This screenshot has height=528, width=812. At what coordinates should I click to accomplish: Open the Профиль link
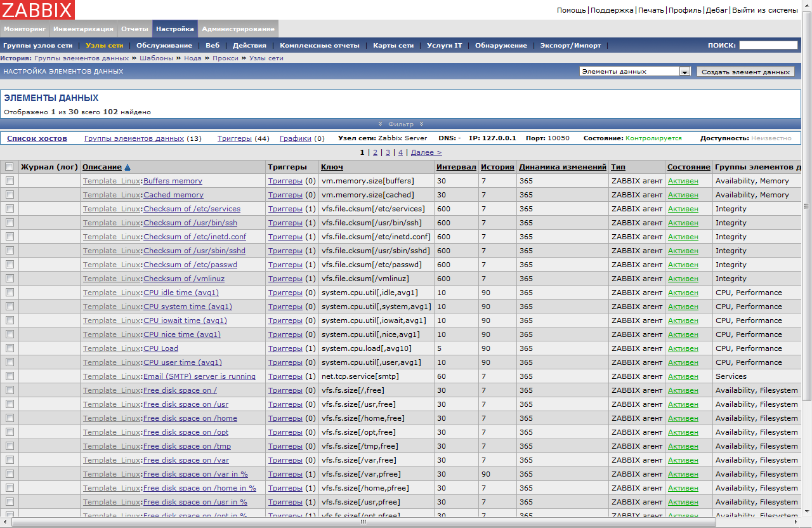[x=685, y=10]
